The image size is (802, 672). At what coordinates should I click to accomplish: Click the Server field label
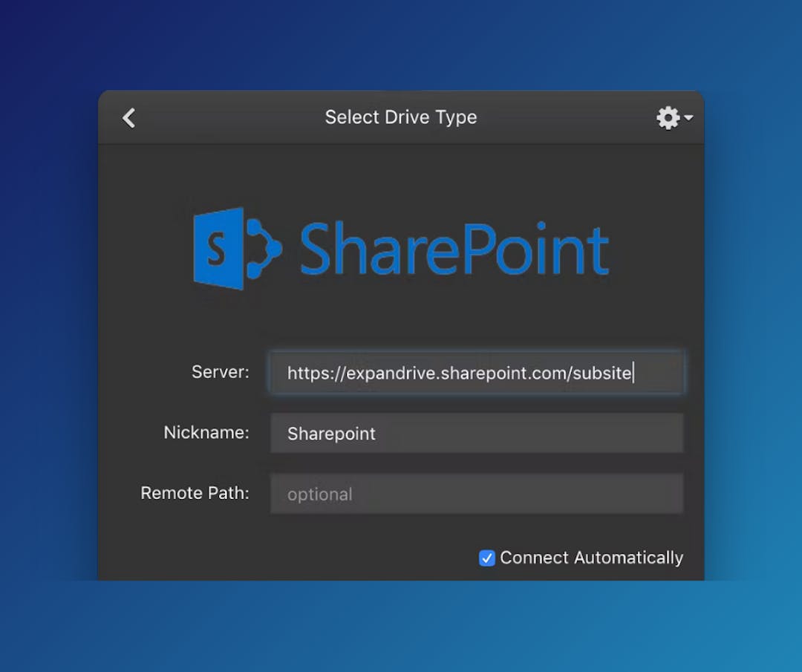pyautogui.click(x=220, y=372)
